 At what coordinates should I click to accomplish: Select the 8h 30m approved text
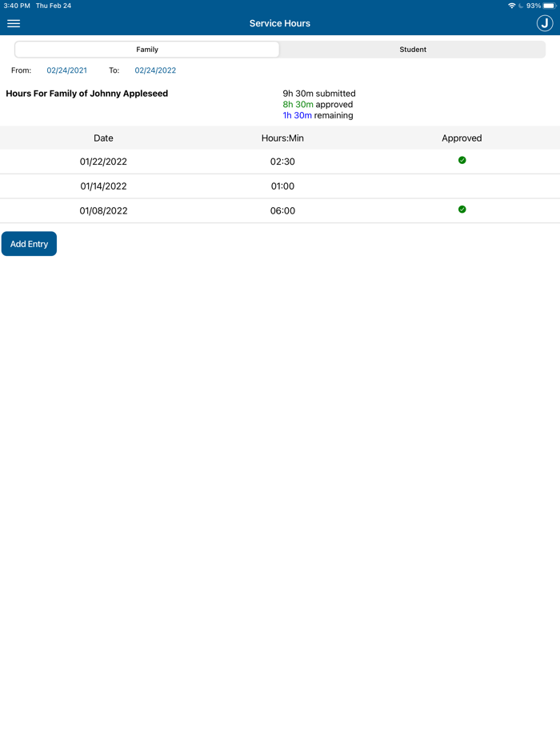point(318,104)
